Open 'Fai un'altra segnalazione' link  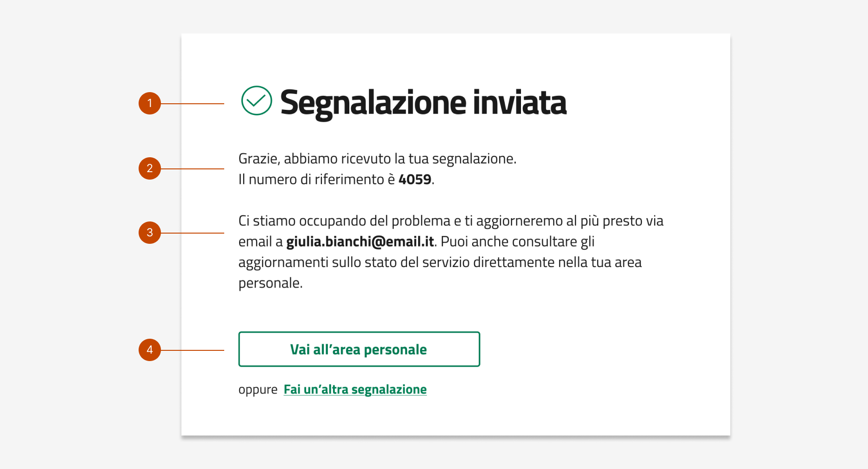(355, 389)
